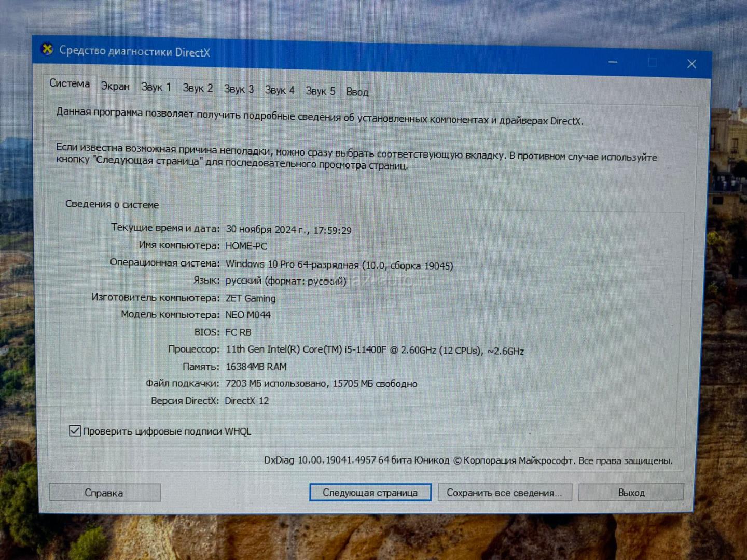The width and height of the screenshot is (747, 560).
Task: Click the date value 30 ноября 2024
Action: [x=288, y=230]
